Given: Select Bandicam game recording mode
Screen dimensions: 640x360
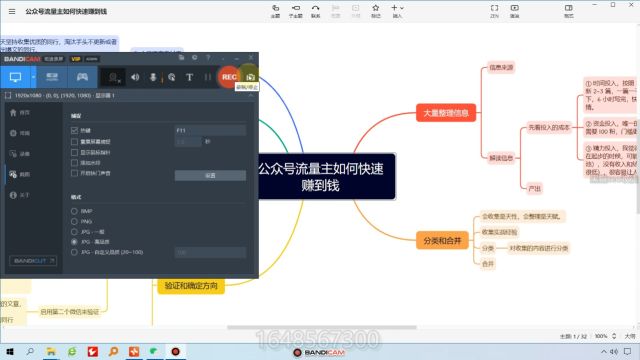Looking at the screenshot, I should 82,77.
